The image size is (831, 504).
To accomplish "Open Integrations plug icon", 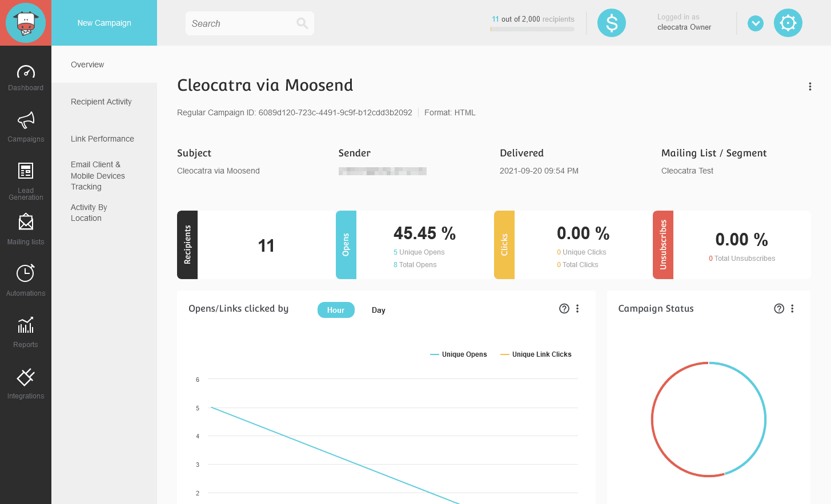I will click(x=26, y=377).
